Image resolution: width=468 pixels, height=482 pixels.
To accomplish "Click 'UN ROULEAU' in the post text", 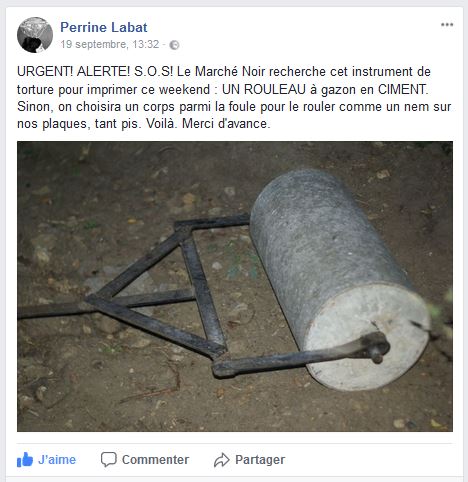I will pos(264,89).
